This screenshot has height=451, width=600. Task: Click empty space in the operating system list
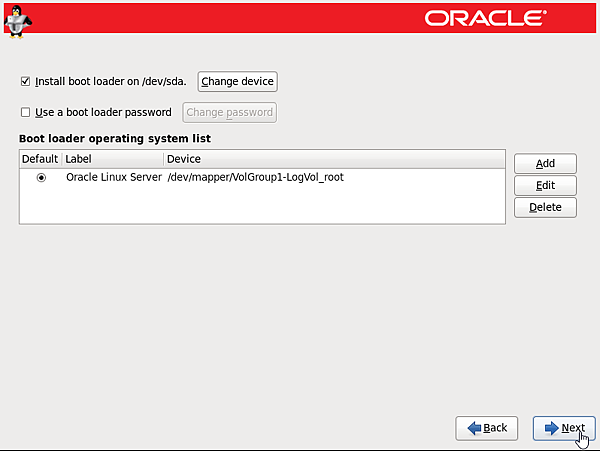[260, 206]
